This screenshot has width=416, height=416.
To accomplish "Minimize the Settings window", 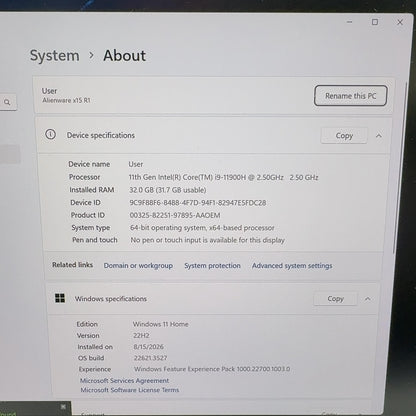I will 350,22.
